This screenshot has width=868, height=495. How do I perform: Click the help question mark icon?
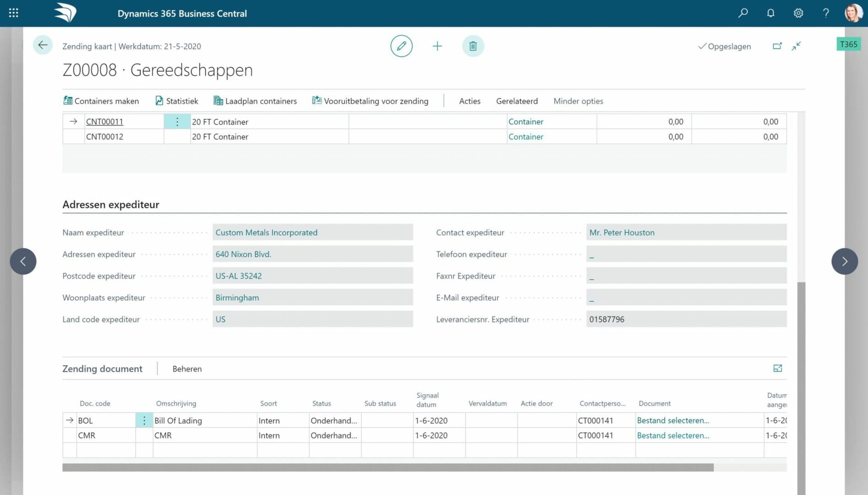pyautogui.click(x=826, y=13)
